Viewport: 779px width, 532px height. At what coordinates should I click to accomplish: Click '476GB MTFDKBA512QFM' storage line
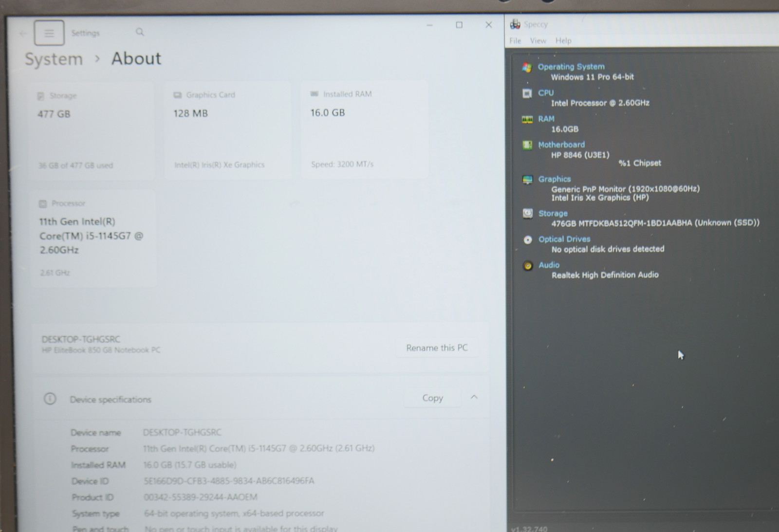click(655, 223)
